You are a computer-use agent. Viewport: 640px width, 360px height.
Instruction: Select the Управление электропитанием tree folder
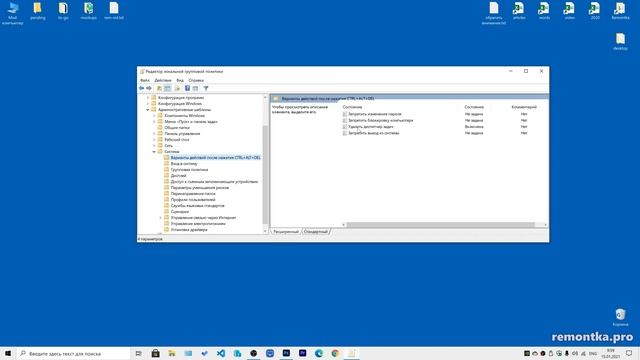[198, 224]
